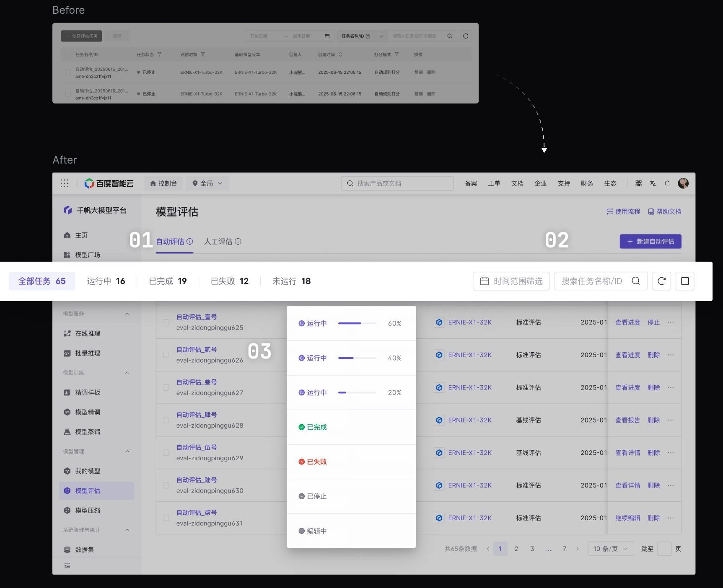Filter by 未运行 18
Viewport: 723px width, 588px height.
pos(292,281)
